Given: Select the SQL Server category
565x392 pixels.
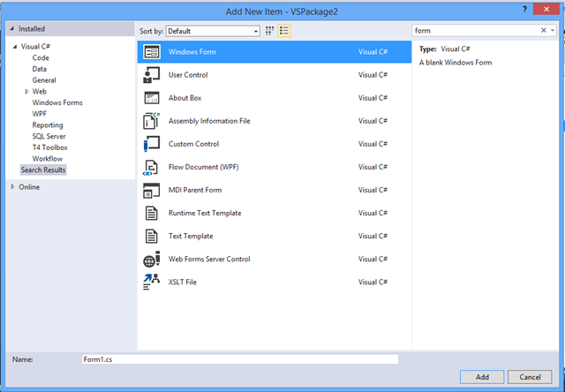Looking at the screenshot, I should coord(49,136).
